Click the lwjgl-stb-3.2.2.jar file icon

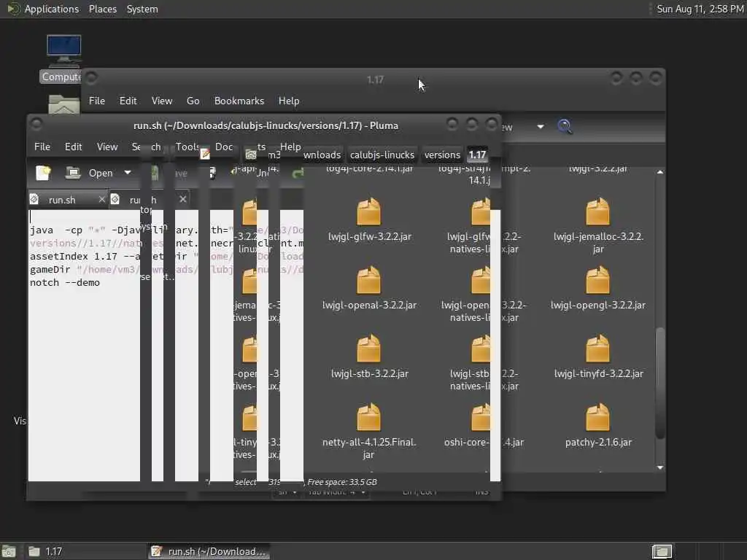[369, 350]
